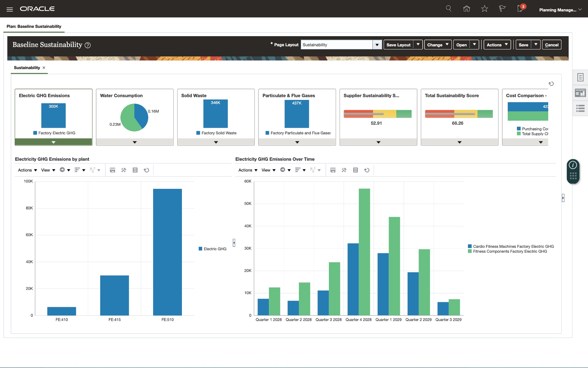Click the FE:510 bar in chart
Viewport: 588px width, 368px height.
coord(168,251)
